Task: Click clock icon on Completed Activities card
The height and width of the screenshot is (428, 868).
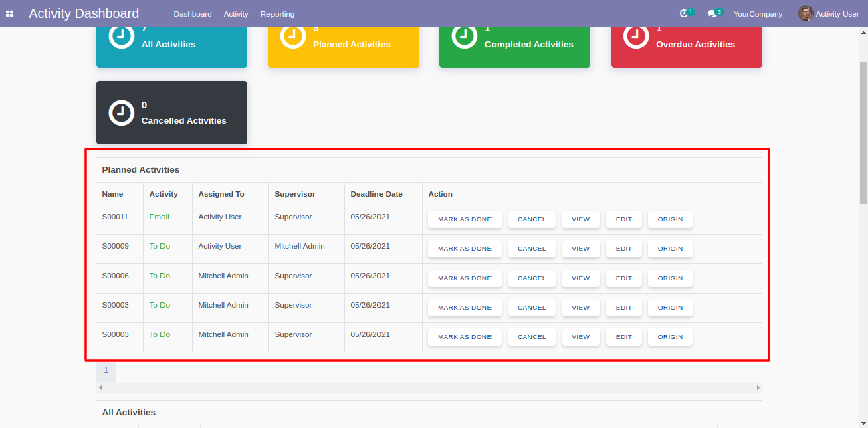Action: tap(464, 36)
